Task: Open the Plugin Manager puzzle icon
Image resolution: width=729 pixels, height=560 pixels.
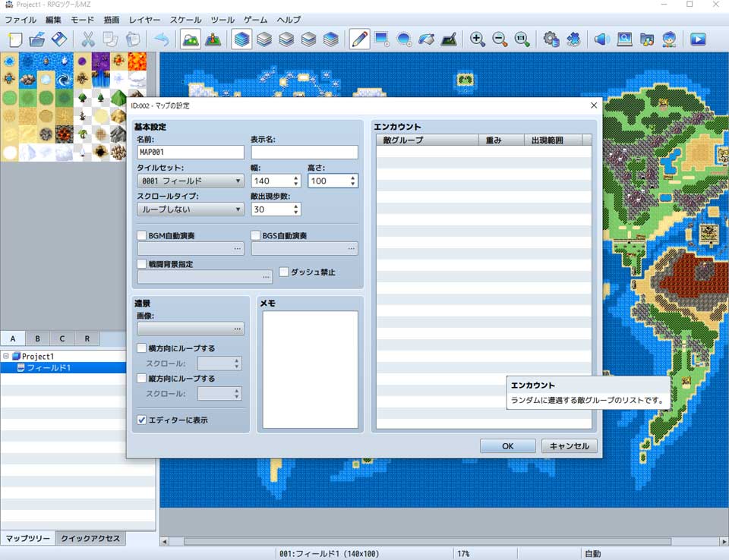Action: click(573, 39)
